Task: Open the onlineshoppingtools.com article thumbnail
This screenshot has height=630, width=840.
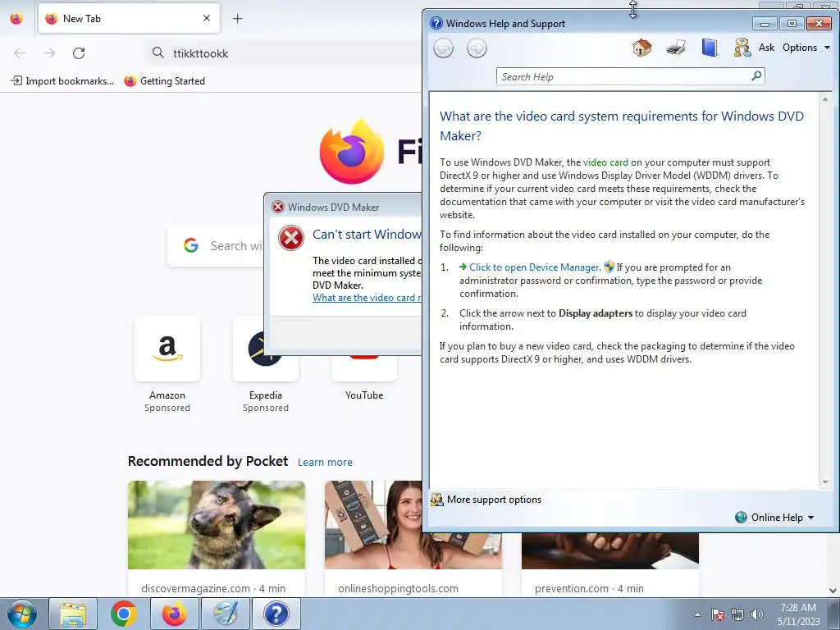Action: (373, 525)
